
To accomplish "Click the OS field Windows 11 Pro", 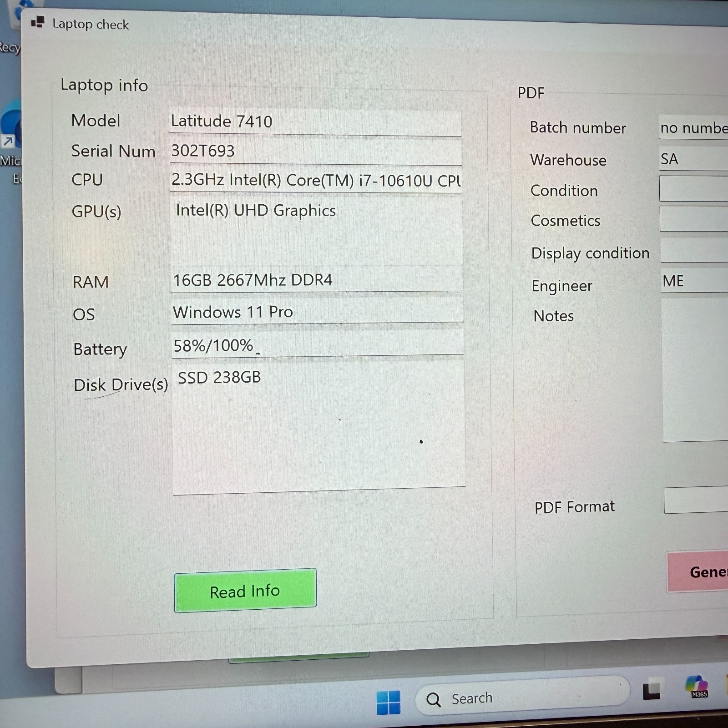I will click(317, 311).
